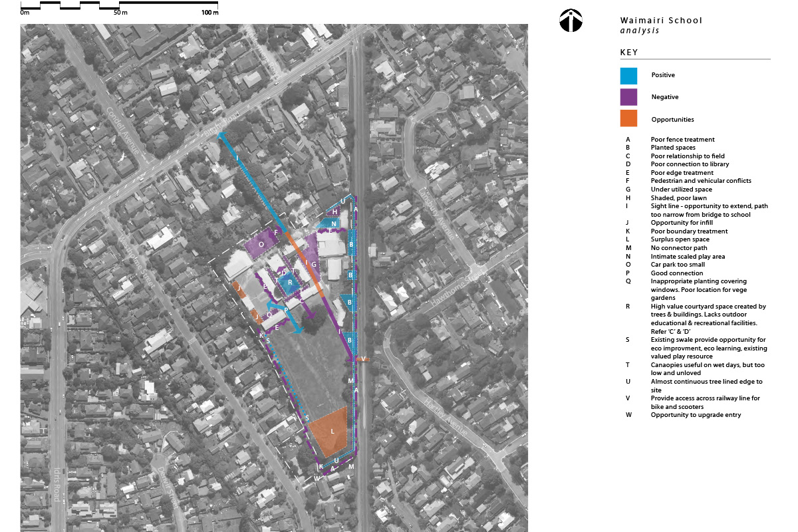Select the purple Negative key swatch
This screenshot has width=798, height=532.
click(x=628, y=97)
